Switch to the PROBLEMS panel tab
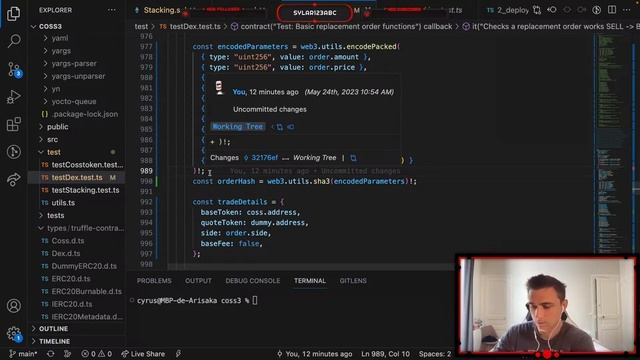Image resolution: width=640 pixels, height=360 pixels. click(154, 281)
